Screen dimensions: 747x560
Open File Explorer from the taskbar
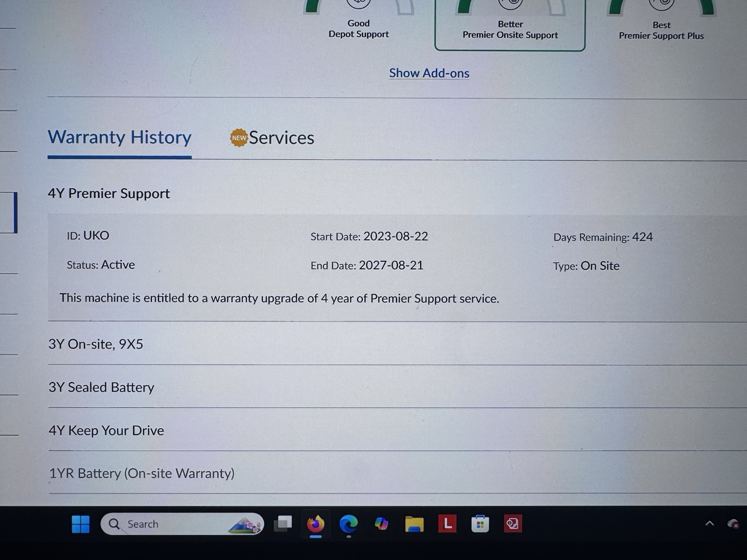click(414, 524)
